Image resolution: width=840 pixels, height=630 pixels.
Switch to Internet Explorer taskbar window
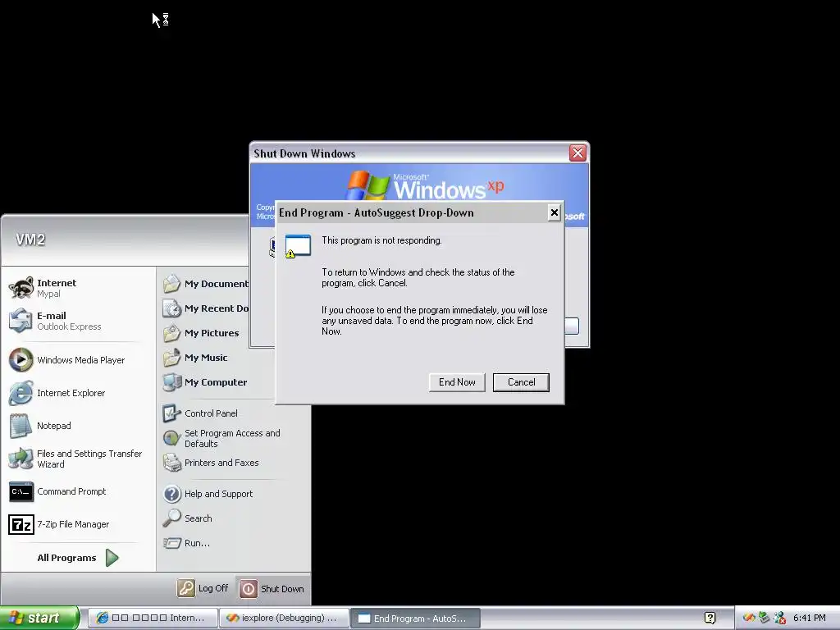point(153,618)
